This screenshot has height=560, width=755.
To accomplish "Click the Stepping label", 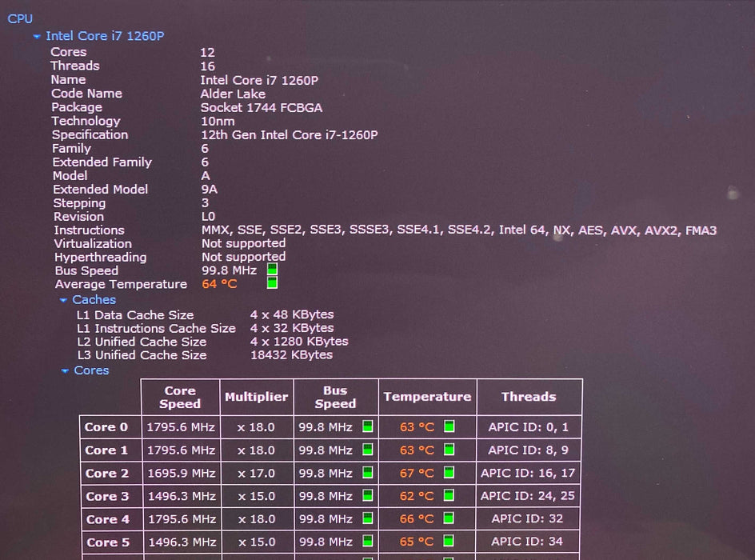I will [79, 203].
